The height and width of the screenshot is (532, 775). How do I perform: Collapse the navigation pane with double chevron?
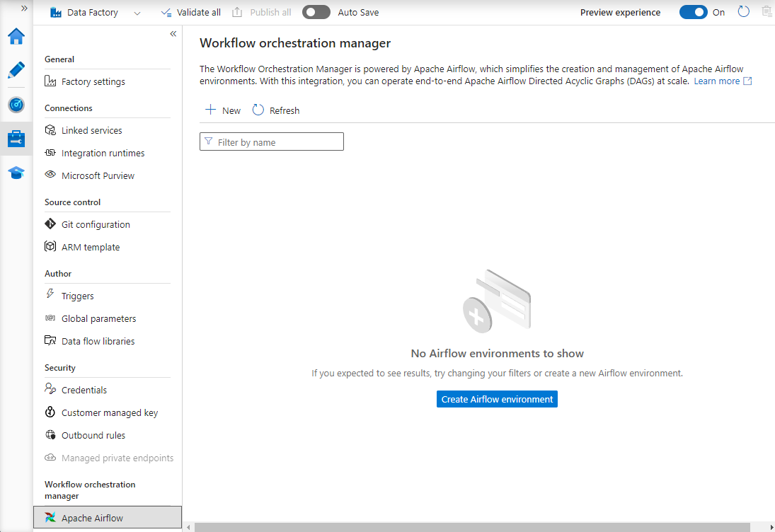[x=173, y=33]
